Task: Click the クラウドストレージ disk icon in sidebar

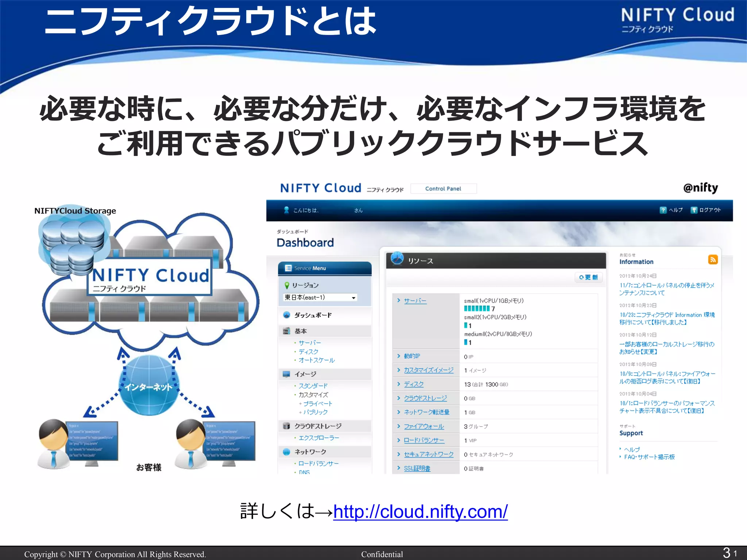Action: point(287,426)
